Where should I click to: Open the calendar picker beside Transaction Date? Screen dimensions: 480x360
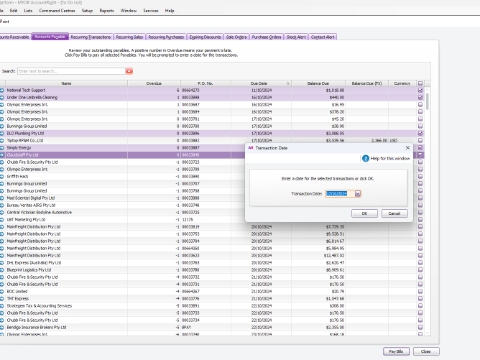pos(358,194)
